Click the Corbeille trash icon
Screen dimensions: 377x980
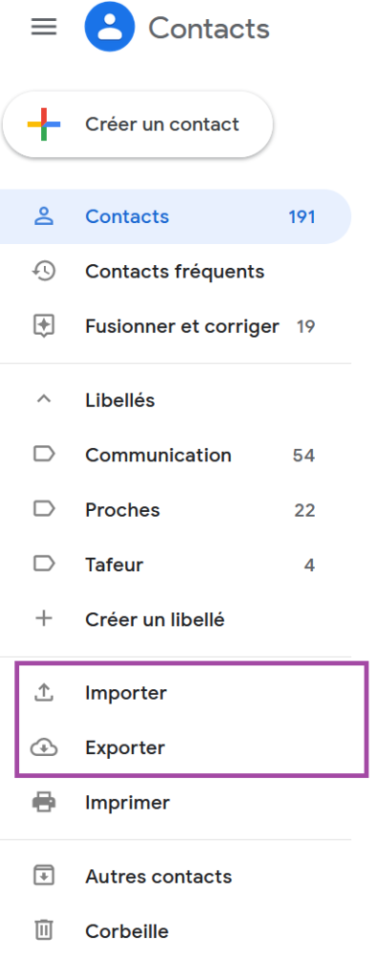click(44, 931)
